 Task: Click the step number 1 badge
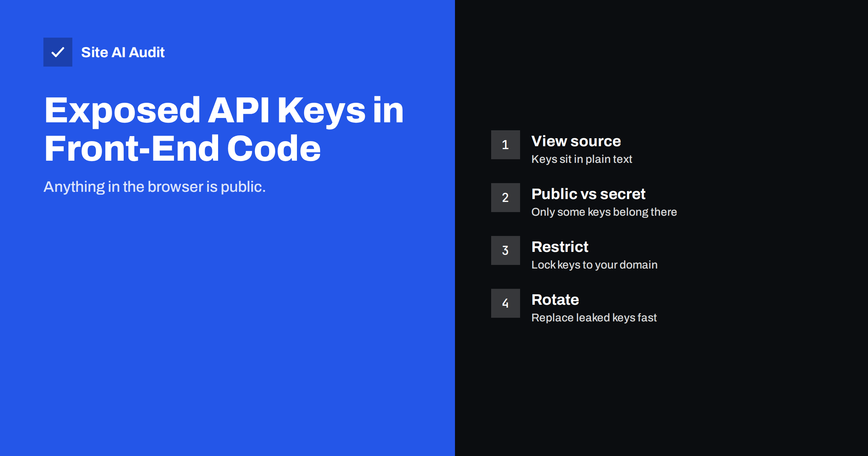click(x=506, y=145)
